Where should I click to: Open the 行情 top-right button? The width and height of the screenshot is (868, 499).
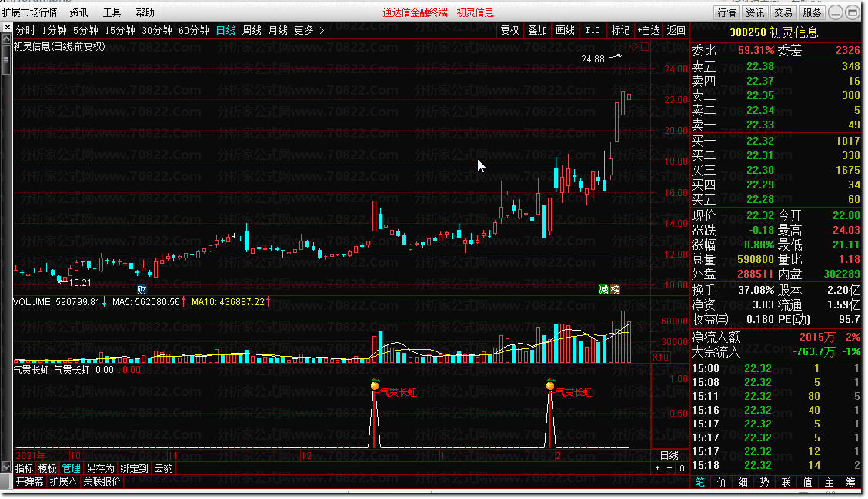pyautogui.click(x=727, y=13)
